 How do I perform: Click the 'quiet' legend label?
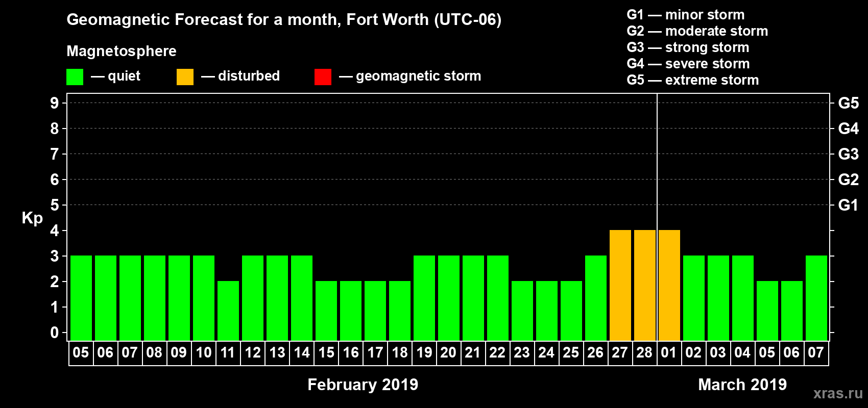[124, 76]
